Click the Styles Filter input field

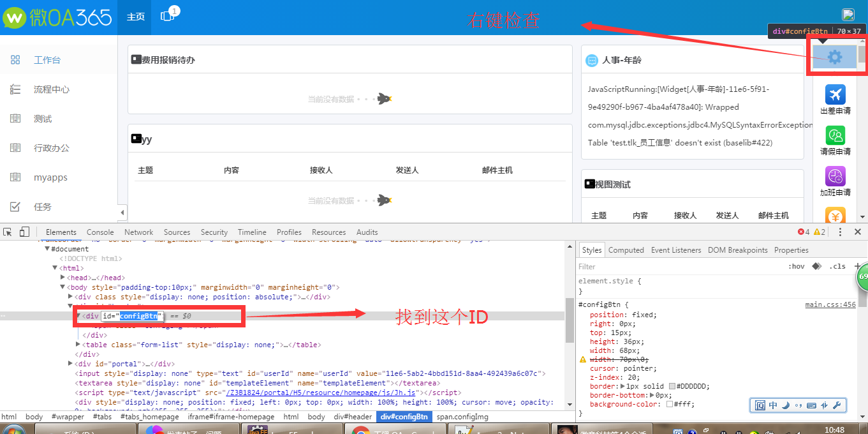679,267
